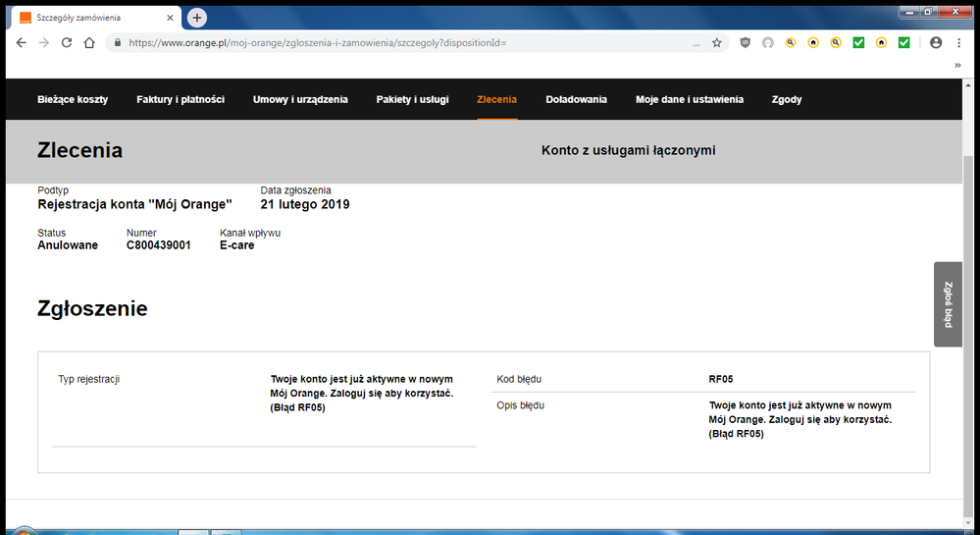Open the Chrome three-dot menu
Screen dimensions: 980x535
coord(958,42)
